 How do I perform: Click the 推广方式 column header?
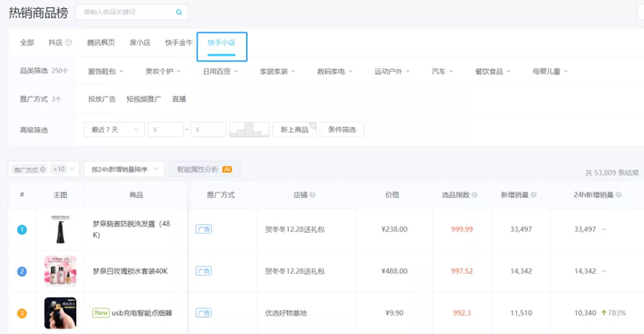pyautogui.click(x=221, y=195)
